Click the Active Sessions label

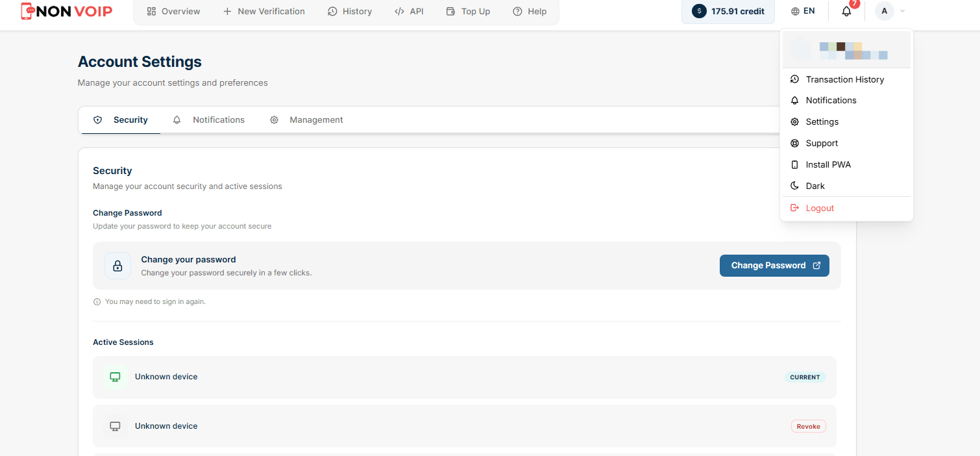pyautogui.click(x=123, y=342)
